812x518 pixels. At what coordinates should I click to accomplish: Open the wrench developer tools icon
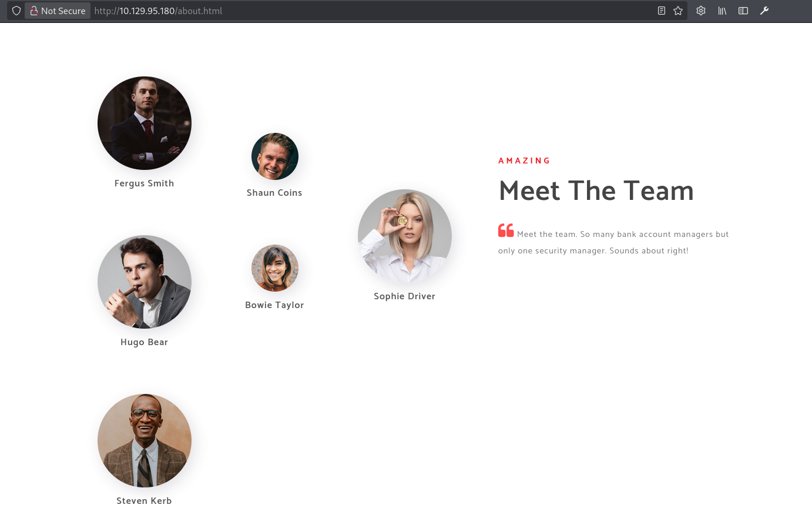[764, 11]
